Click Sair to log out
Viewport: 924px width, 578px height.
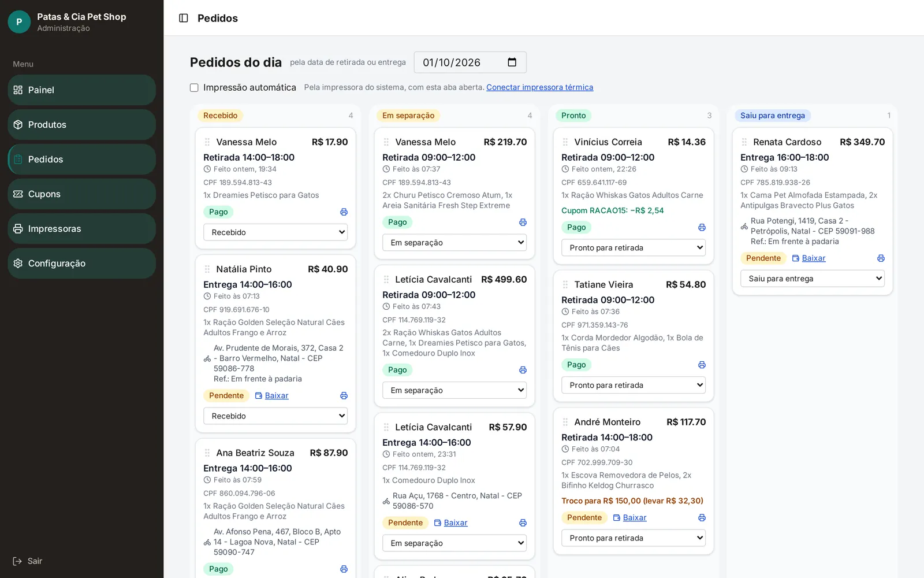[x=28, y=561]
